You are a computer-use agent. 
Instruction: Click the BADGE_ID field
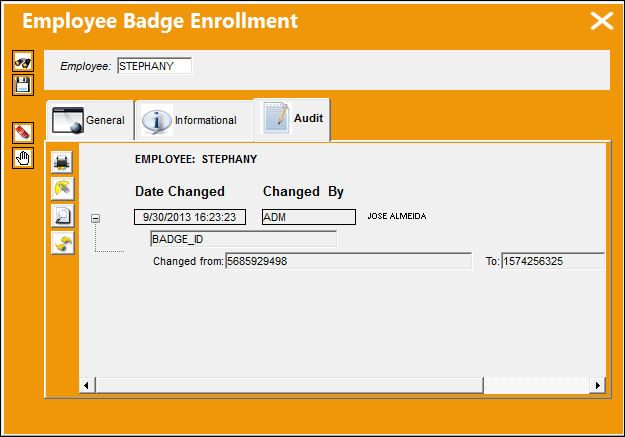point(244,239)
